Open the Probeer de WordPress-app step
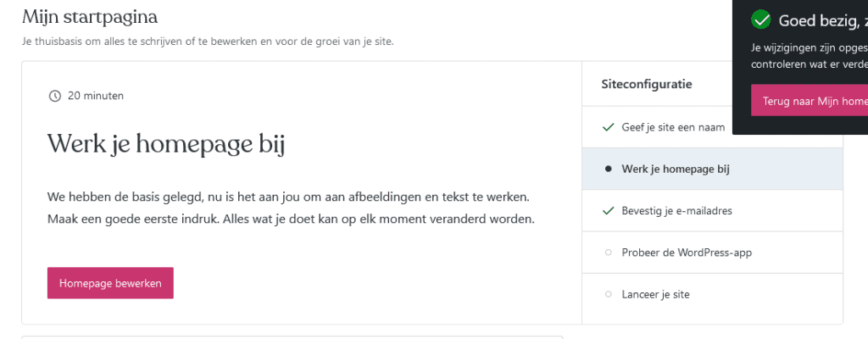Image resolution: width=868 pixels, height=339 pixels. tap(712, 253)
